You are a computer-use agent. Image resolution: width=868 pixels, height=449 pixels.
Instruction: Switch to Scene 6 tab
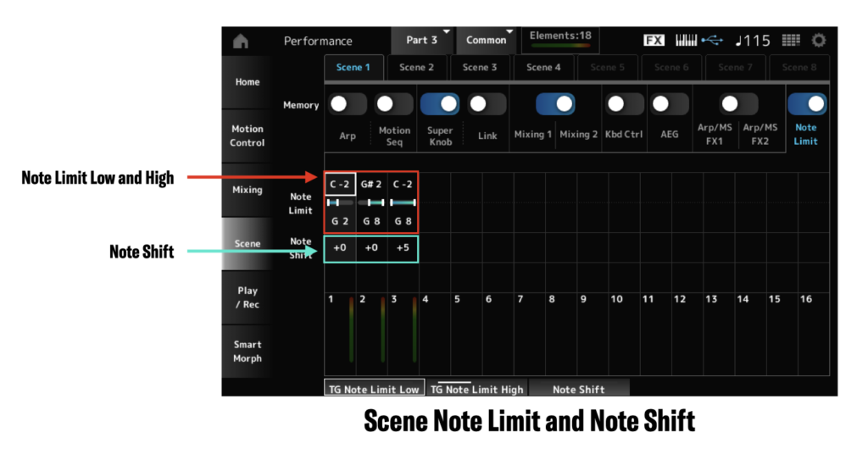point(671,68)
